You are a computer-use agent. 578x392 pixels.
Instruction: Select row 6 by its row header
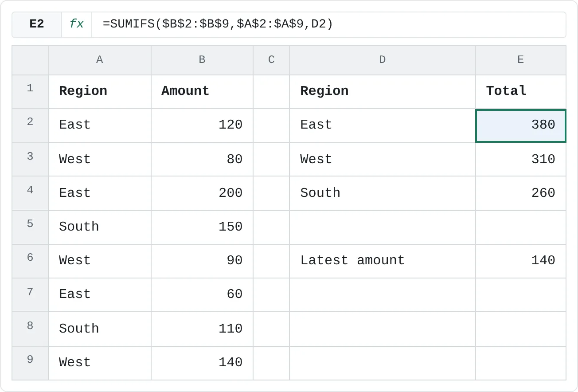[x=30, y=261]
